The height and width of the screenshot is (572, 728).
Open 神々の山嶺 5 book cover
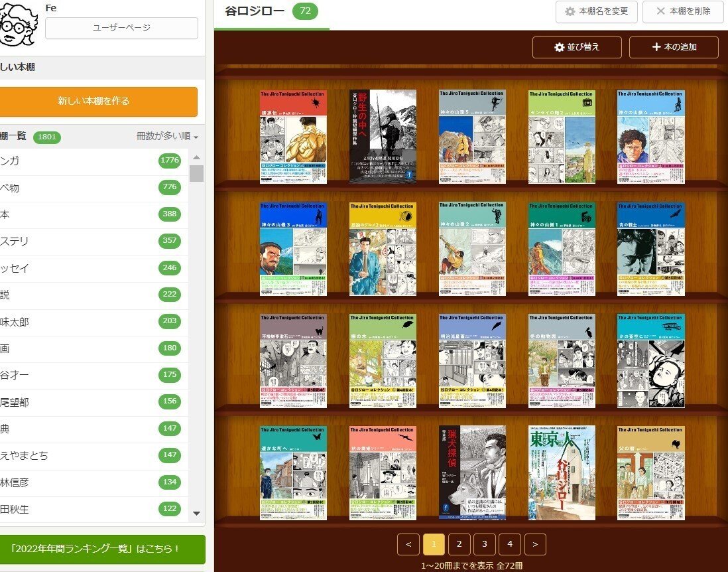472,137
